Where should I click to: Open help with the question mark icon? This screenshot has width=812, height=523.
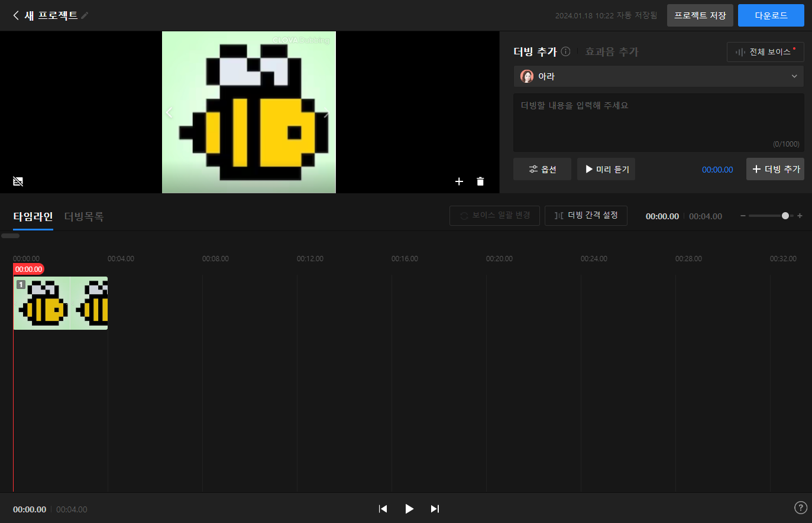800,508
